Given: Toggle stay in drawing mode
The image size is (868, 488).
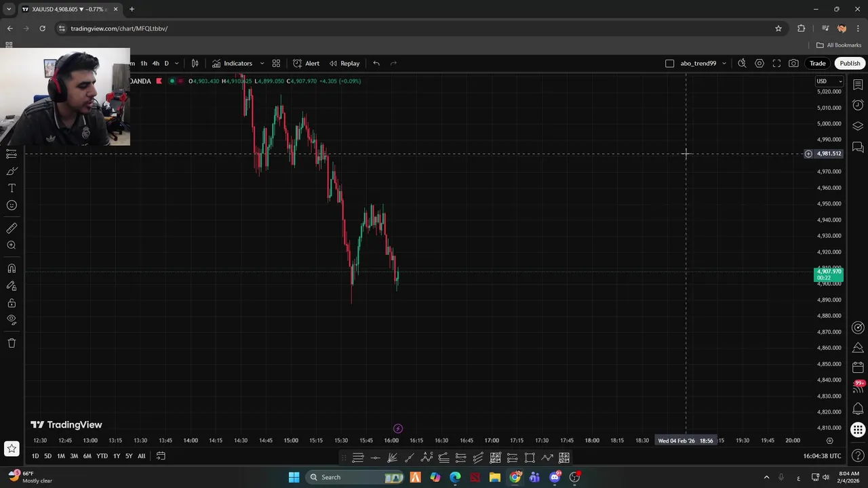Looking at the screenshot, I should [12, 286].
